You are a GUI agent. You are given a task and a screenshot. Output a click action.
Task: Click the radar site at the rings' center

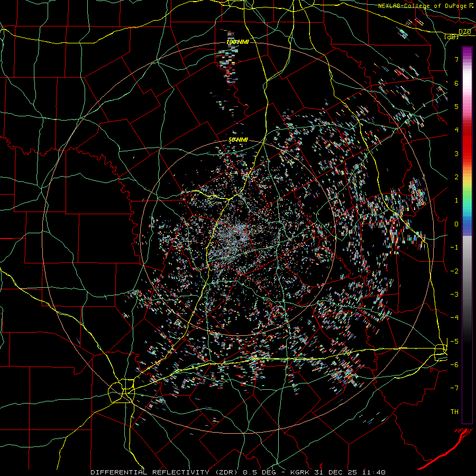238,237
